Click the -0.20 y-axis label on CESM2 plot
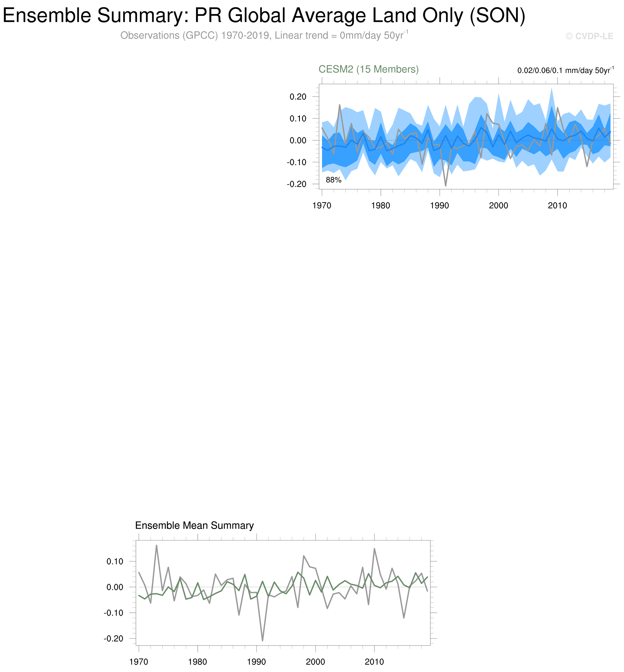 tap(296, 184)
